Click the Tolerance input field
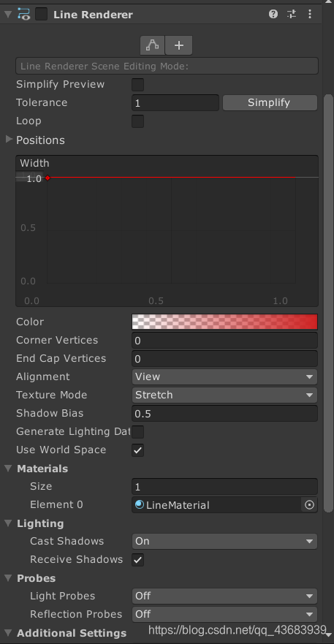The width and height of the screenshot is (334, 644). point(175,102)
